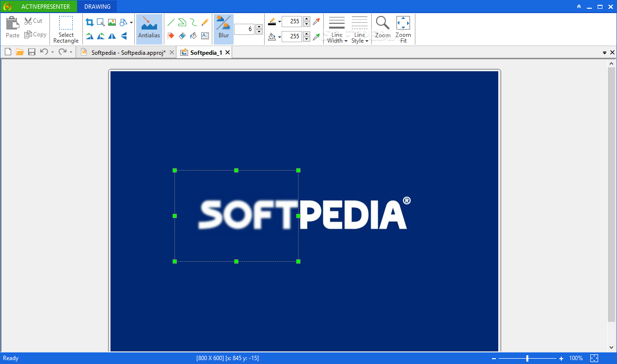Select the flood fill bucket tool
Screen dimensions: 617x364
pos(193,36)
